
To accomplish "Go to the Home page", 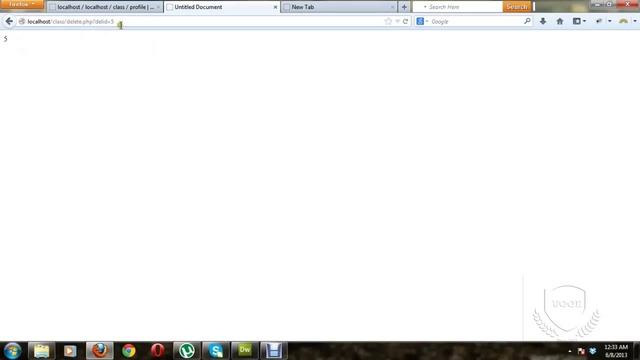I will (560, 21).
